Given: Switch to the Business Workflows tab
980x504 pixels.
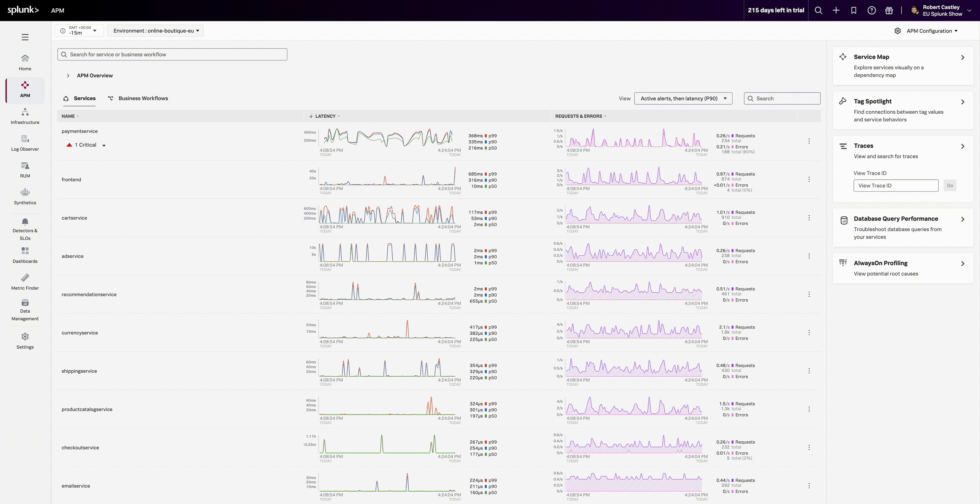Looking at the screenshot, I should [x=138, y=99].
